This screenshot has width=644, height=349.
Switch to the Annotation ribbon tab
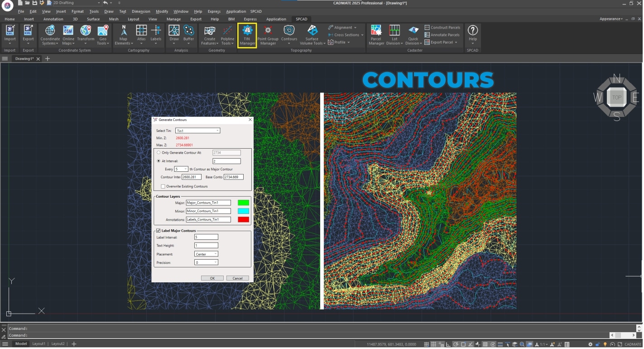53,19
